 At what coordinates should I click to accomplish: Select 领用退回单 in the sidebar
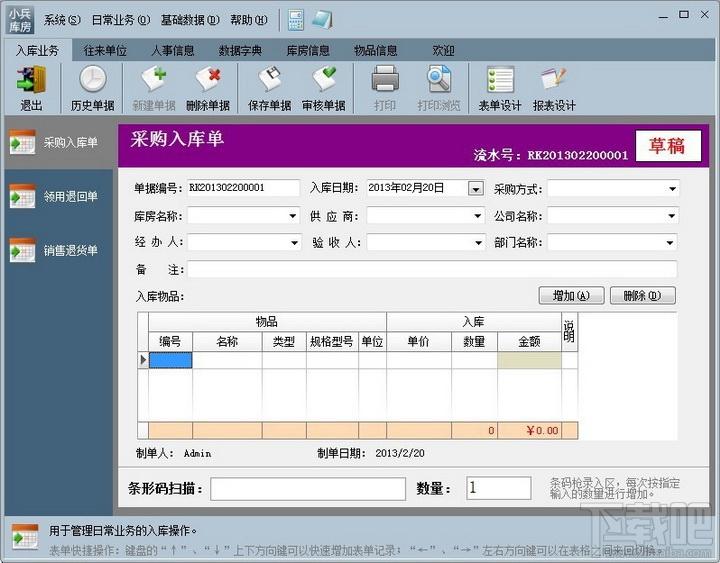tap(59, 197)
